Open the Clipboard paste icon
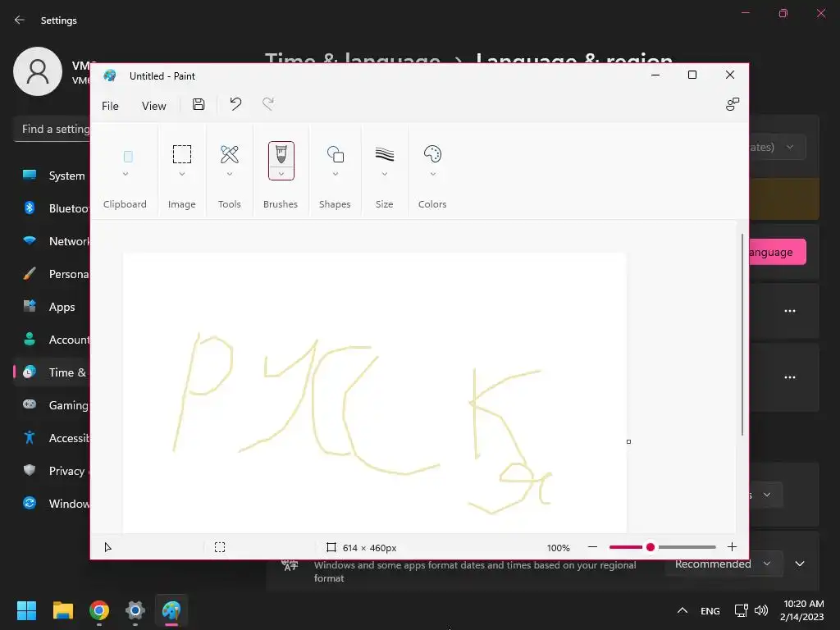The height and width of the screenshot is (630, 840). coord(128,157)
